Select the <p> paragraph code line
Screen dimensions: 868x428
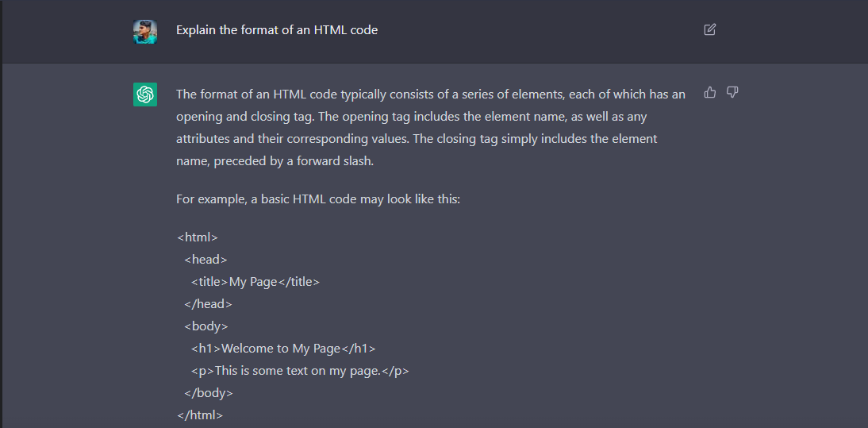[300, 371]
